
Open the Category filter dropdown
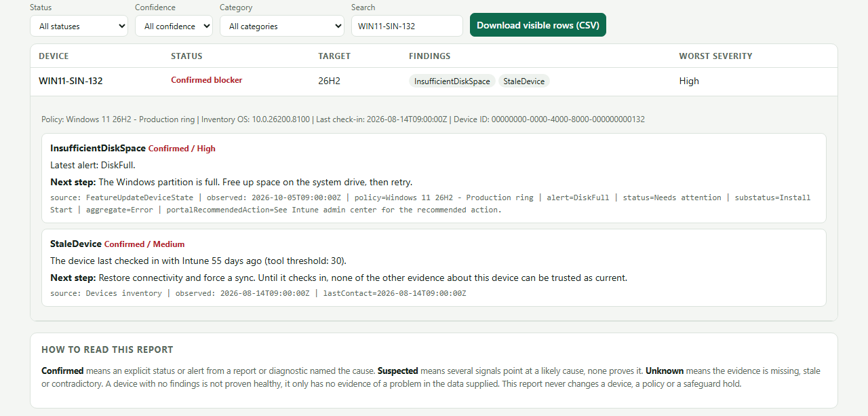(x=282, y=26)
